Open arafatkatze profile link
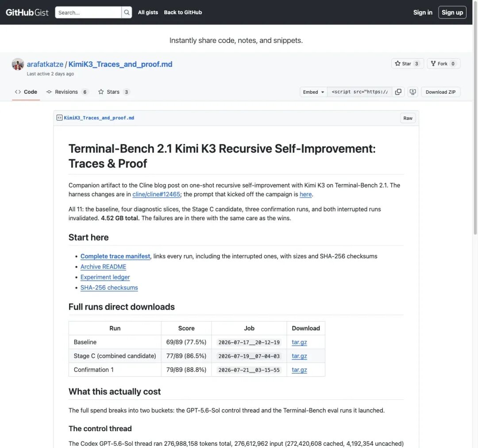478x448 pixels. 45,64
